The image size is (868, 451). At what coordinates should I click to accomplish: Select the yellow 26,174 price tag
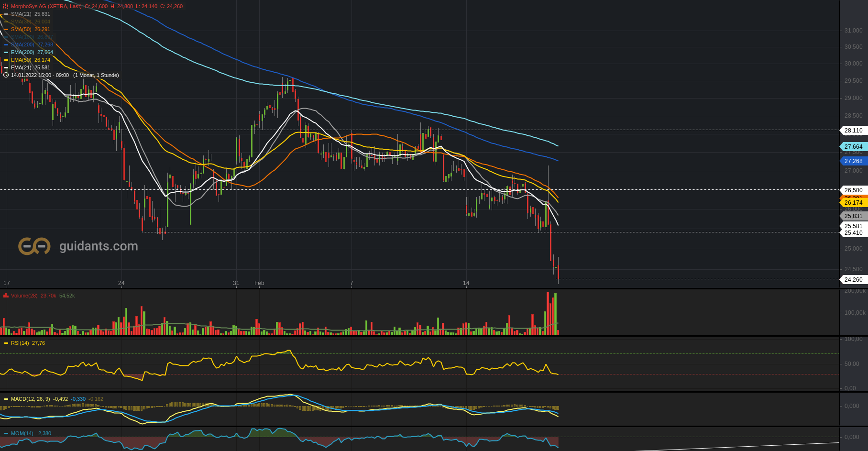tap(853, 203)
